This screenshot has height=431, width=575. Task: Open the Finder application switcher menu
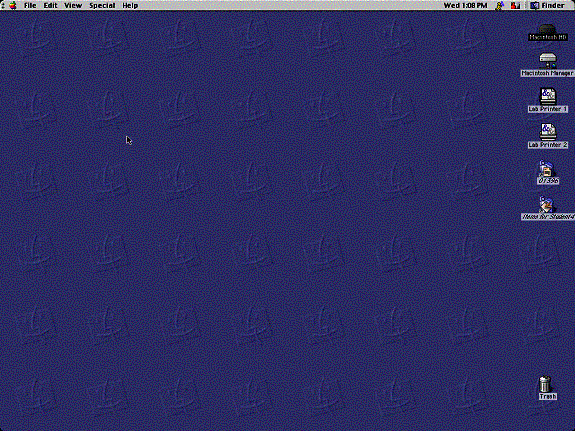pyautogui.click(x=547, y=5)
